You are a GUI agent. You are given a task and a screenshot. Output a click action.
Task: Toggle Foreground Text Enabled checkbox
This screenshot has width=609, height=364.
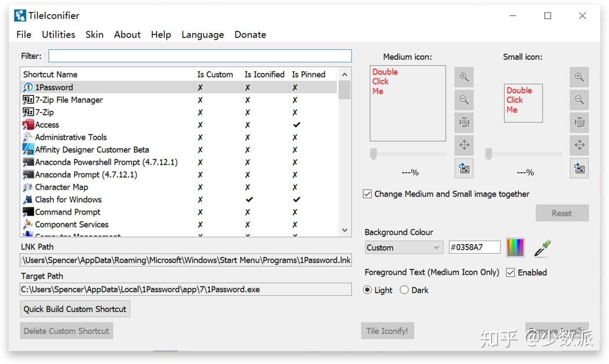pyautogui.click(x=511, y=272)
